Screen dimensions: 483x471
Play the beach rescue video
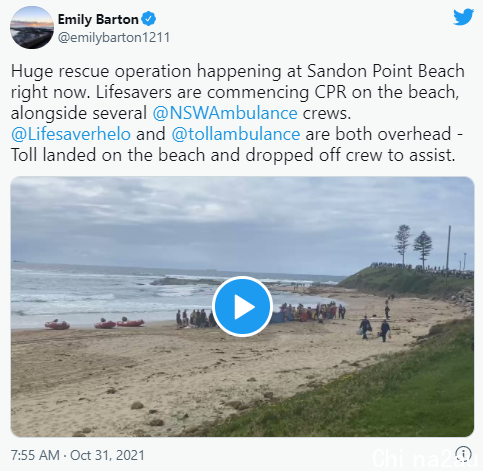coord(242,306)
